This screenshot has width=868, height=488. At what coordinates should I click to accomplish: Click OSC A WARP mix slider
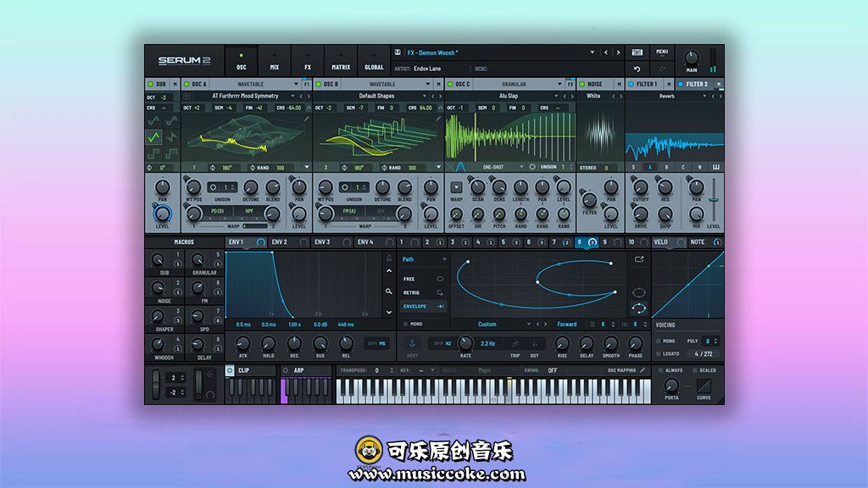click(x=254, y=226)
